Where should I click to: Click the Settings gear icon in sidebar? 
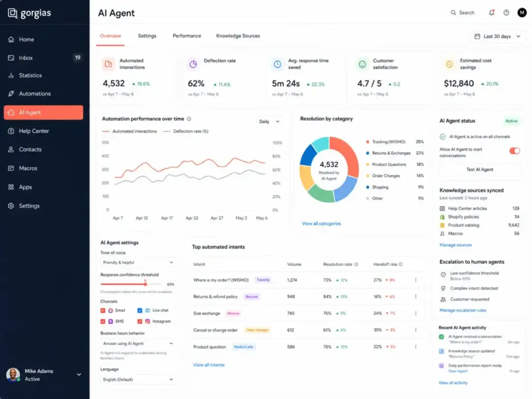(11, 206)
